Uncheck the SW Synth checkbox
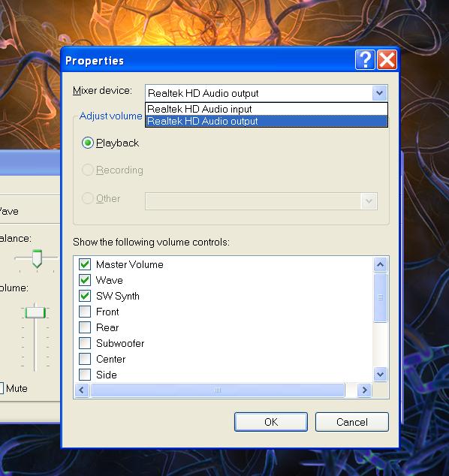The width and height of the screenshot is (449, 476). tap(85, 296)
